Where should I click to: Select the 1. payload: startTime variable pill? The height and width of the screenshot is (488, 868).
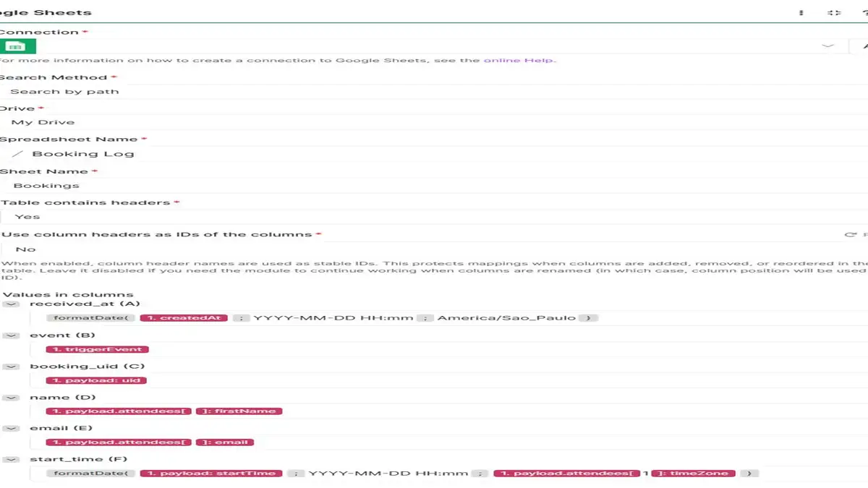coord(210,474)
